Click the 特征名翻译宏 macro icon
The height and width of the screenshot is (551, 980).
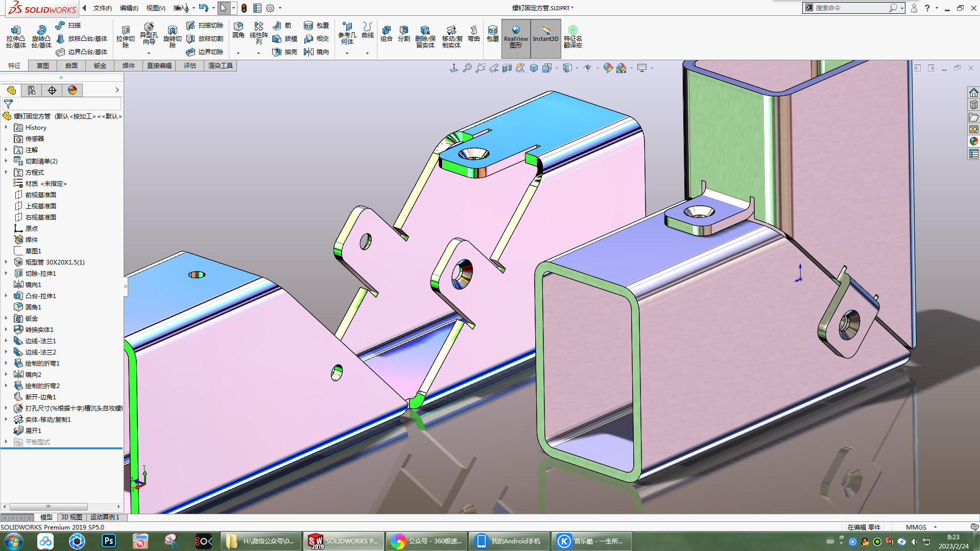(572, 37)
